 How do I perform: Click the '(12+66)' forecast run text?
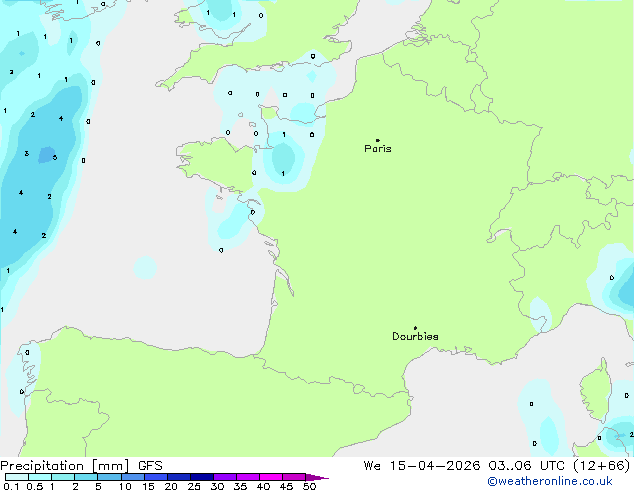coord(602,466)
